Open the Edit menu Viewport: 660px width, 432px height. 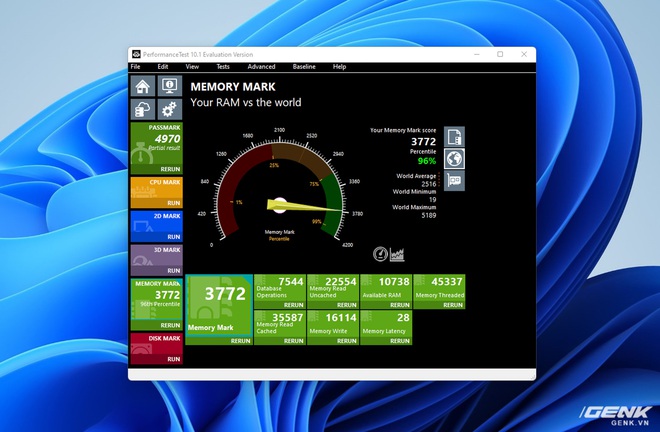(163, 67)
